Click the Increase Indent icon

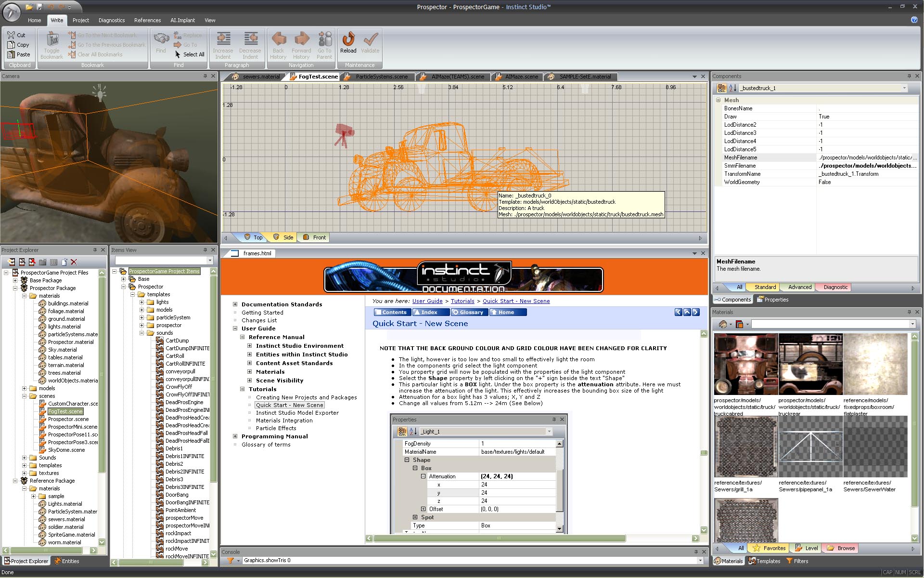tap(223, 39)
